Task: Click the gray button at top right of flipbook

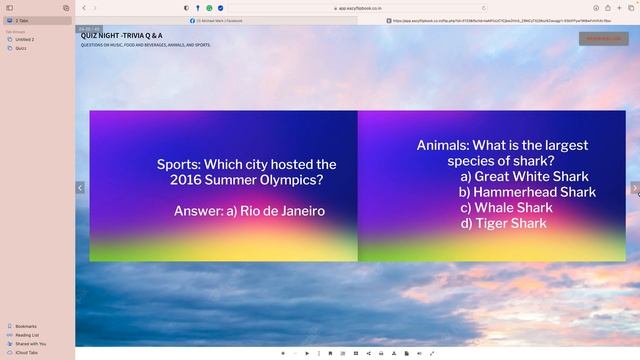Action: (x=604, y=39)
